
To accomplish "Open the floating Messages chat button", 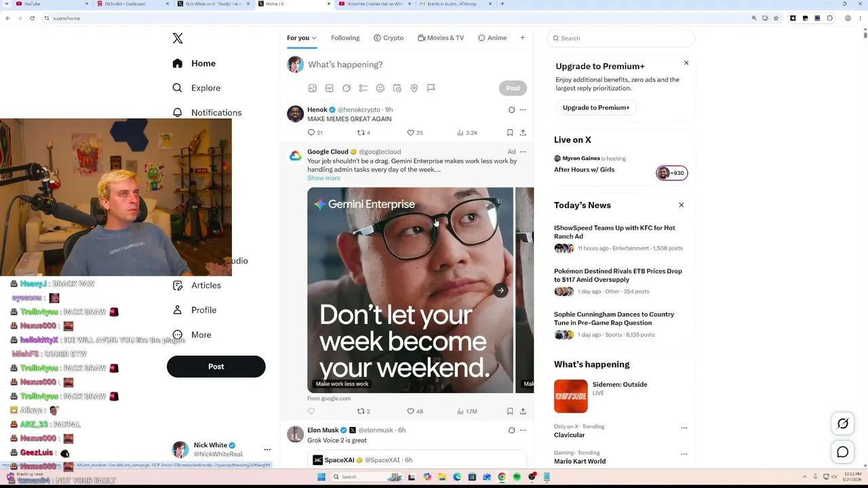I will point(843,452).
